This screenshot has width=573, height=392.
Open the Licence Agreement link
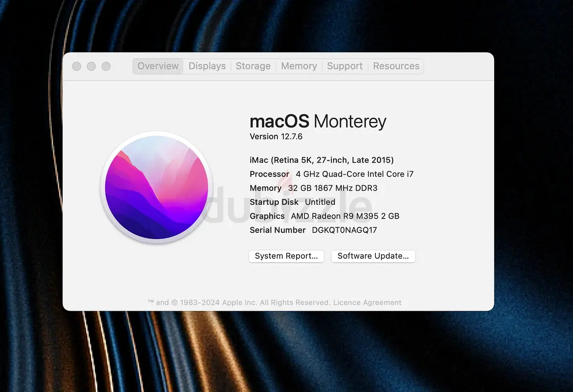click(x=367, y=302)
